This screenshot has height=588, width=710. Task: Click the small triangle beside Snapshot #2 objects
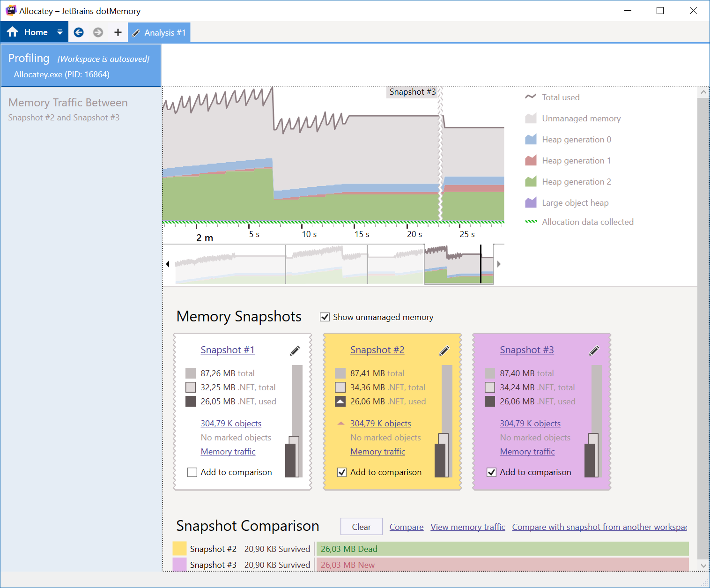(341, 423)
